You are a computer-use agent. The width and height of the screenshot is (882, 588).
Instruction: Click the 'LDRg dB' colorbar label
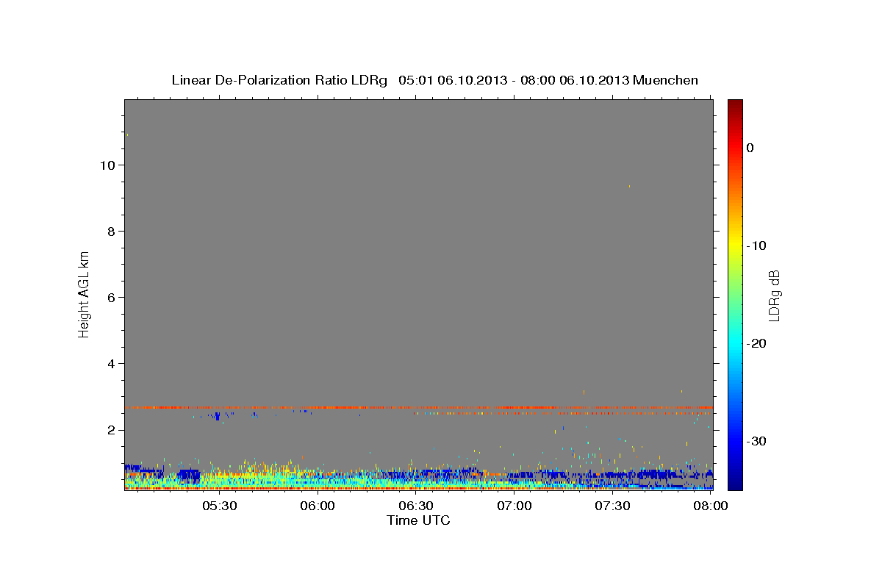click(774, 295)
